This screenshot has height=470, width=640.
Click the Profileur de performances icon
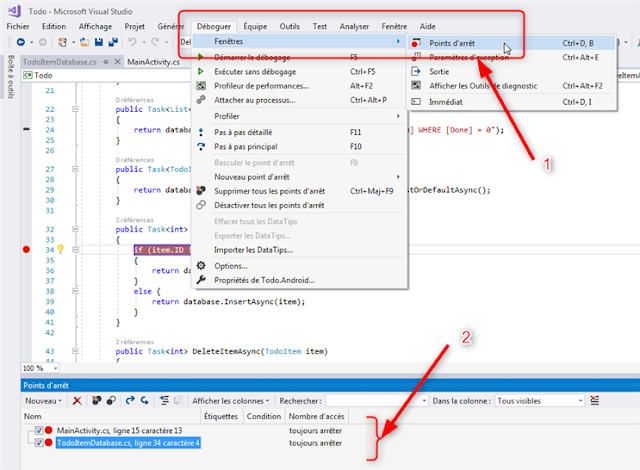201,86
